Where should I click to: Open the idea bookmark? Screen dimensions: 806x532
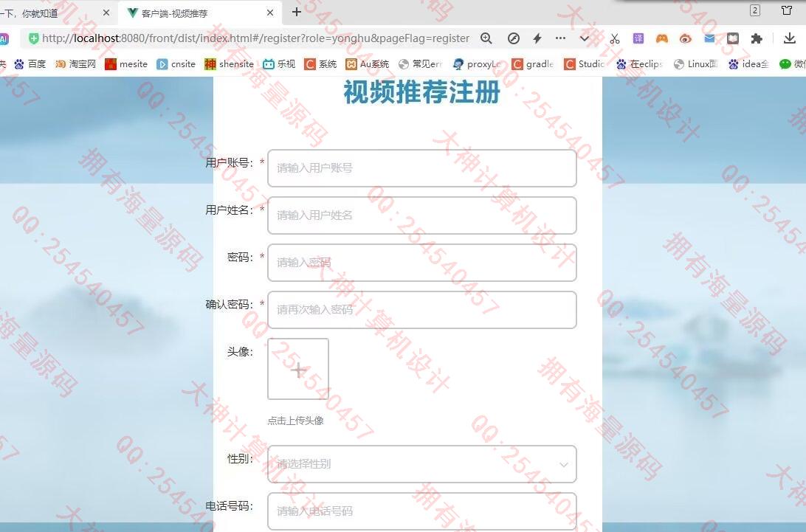749,63
